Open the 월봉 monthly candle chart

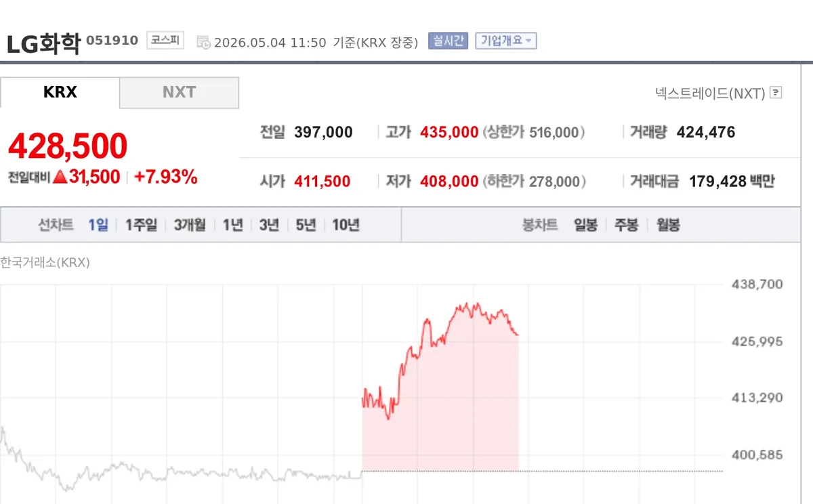click(668, 225)
